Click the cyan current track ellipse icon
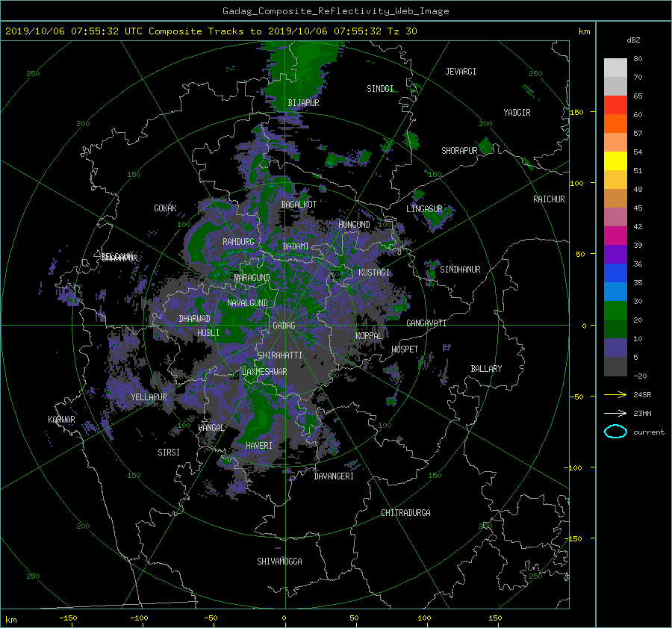The height and width of the screenshot is (628, 672). pos(615,432)
